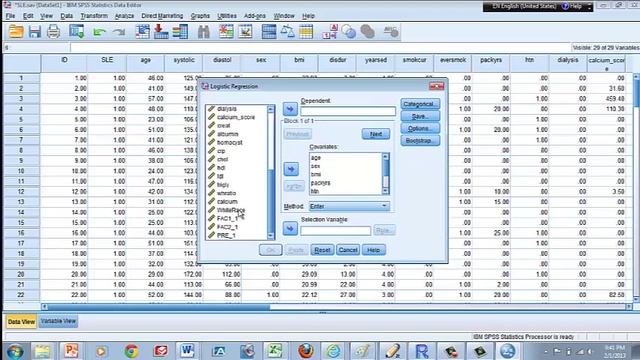640x360 pixels.
Task: Click the variable list scroll-down arrow
Action: (x=271, y=236)
